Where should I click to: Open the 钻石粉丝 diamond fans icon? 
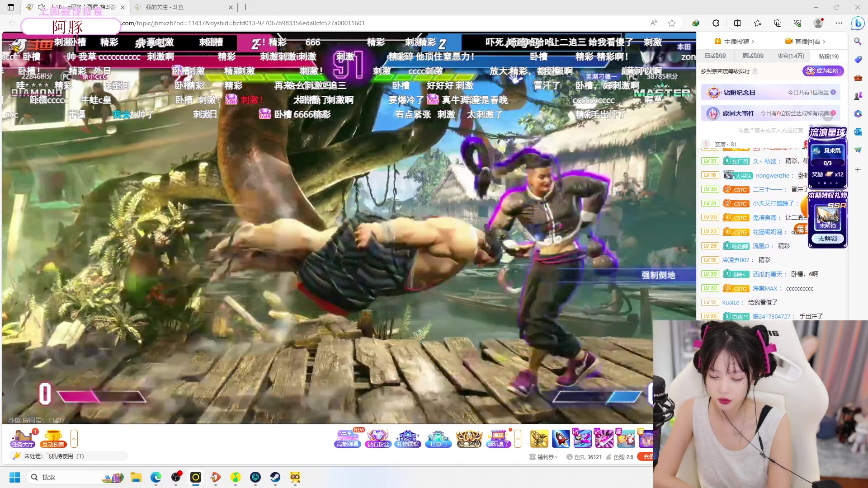tap(378, 438)
